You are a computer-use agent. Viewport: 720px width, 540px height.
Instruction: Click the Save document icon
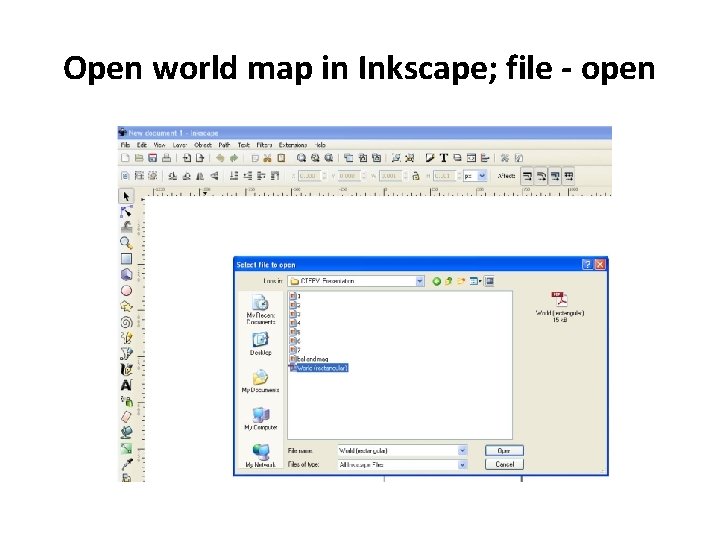click(152, 158)
